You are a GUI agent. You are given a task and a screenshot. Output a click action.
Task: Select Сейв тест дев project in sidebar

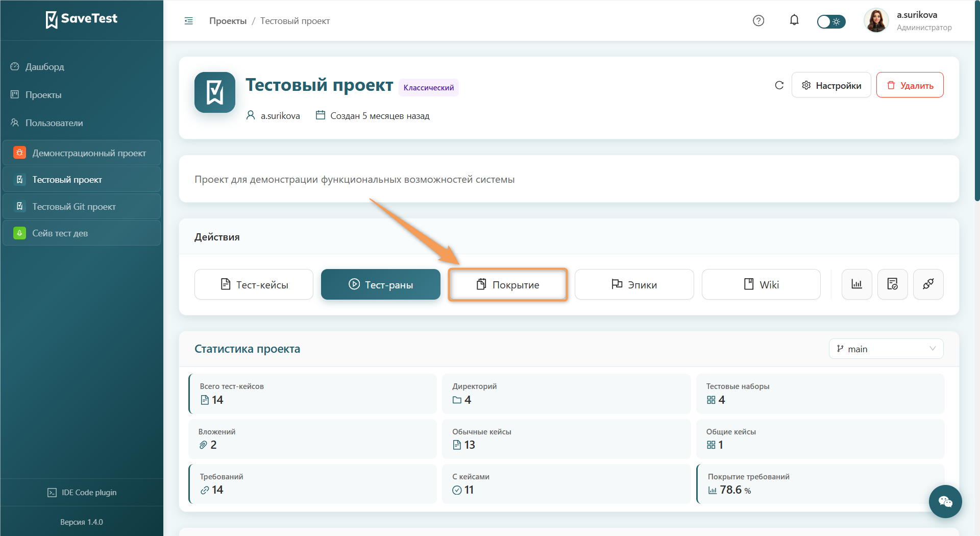[82, 233]
